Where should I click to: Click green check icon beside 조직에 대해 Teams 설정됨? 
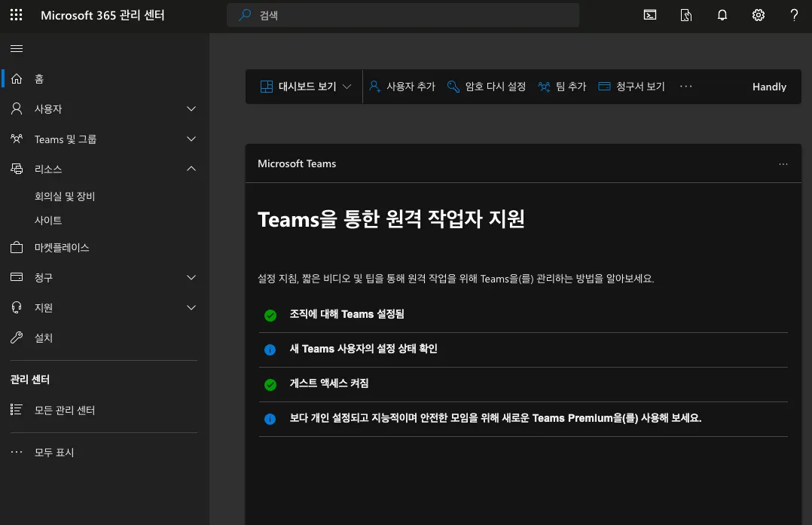click(270, 316)
